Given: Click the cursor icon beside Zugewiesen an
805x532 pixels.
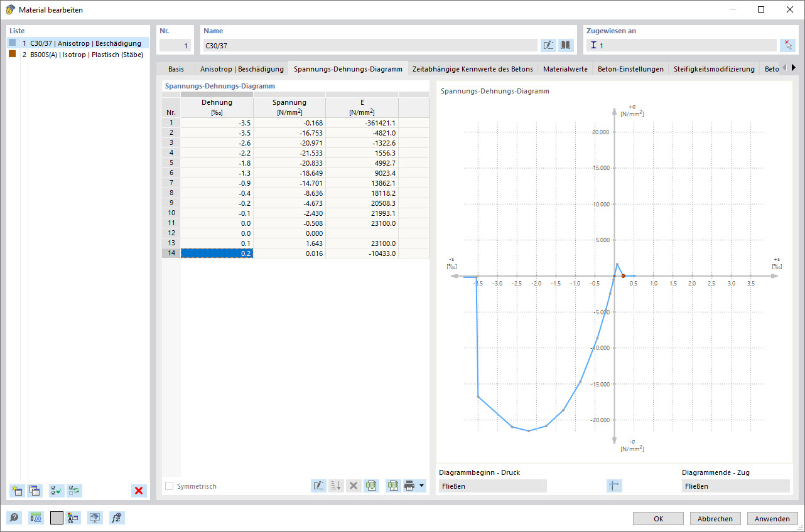Looking at the screenshot, I should (x=787, y=45).
